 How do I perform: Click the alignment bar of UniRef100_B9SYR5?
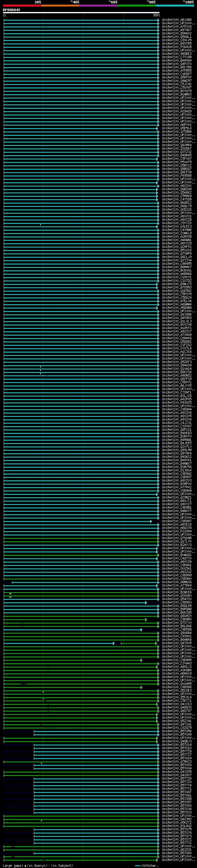tap(81, 44)
